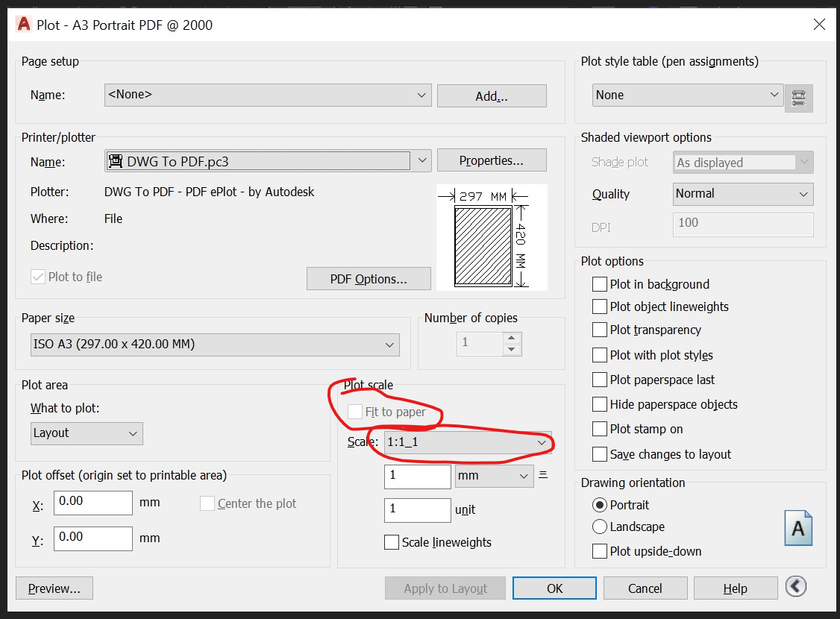Check the Plot stamp on option
Image resolution: width=840 pixels, height=619 pixels.
tap(599, 429)
